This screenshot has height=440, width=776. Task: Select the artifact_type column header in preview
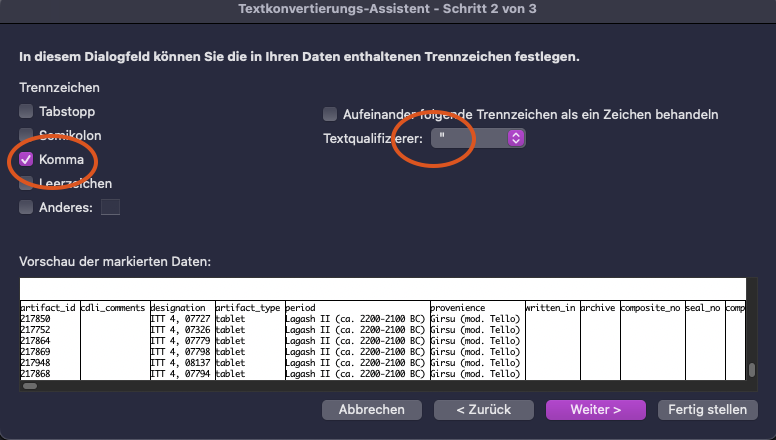248,308
